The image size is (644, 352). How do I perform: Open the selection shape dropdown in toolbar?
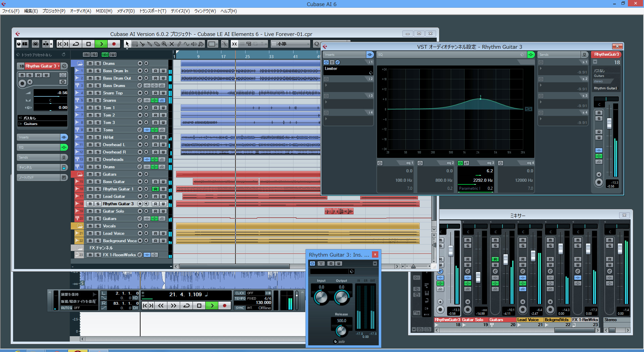213,44
